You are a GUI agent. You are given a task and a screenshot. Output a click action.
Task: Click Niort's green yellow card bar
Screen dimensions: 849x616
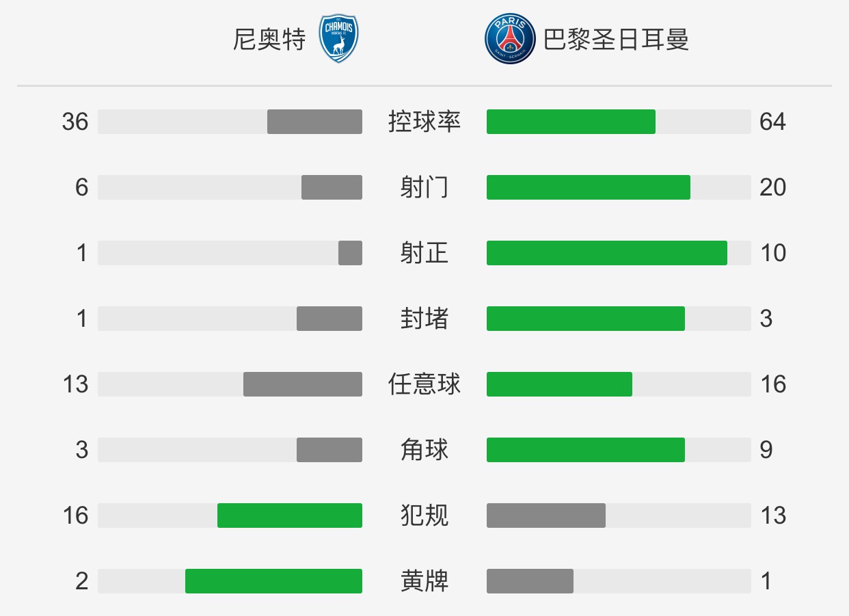pos(273,581)
